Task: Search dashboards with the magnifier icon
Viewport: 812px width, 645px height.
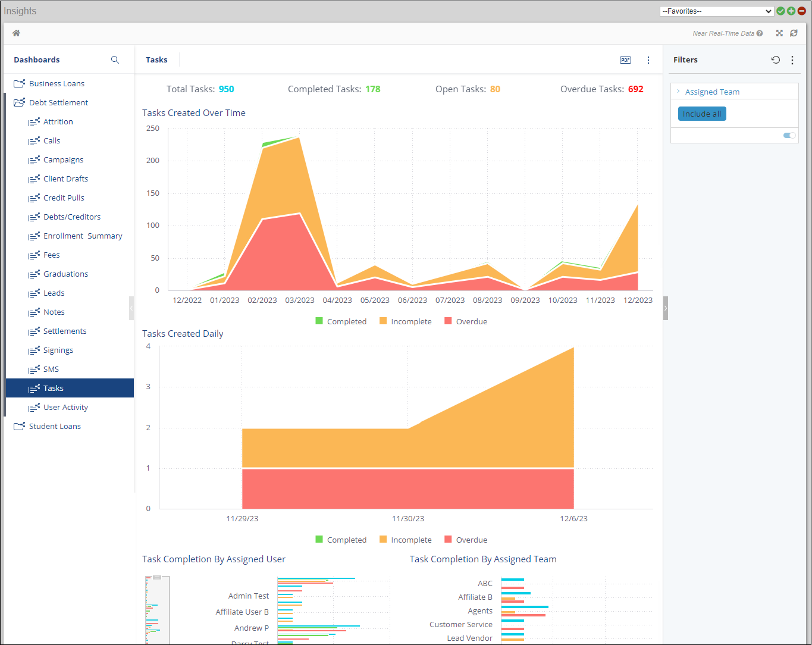Action: [x=115, y=60]
